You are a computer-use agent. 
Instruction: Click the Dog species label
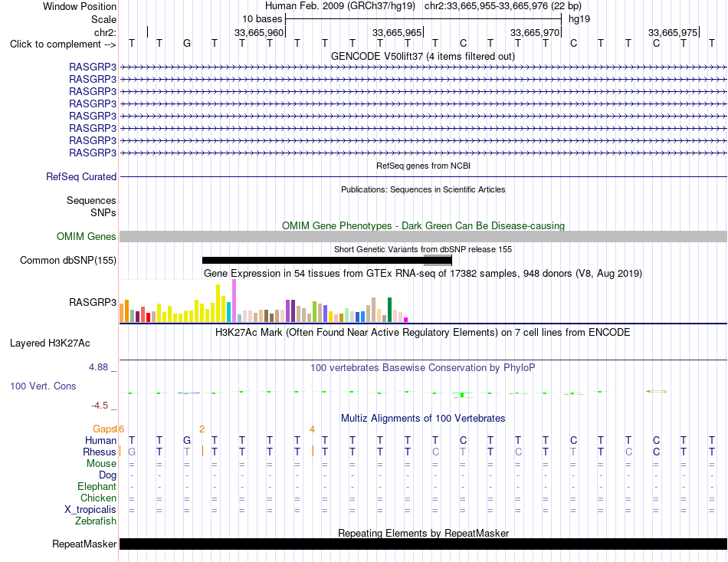[107, 475]
